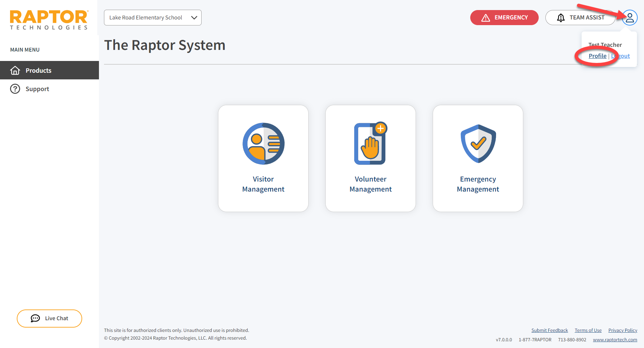Click the Support question mark icon
Image resolution: width=644 pixels, height=348 pixels.
[x=15, y=89]
